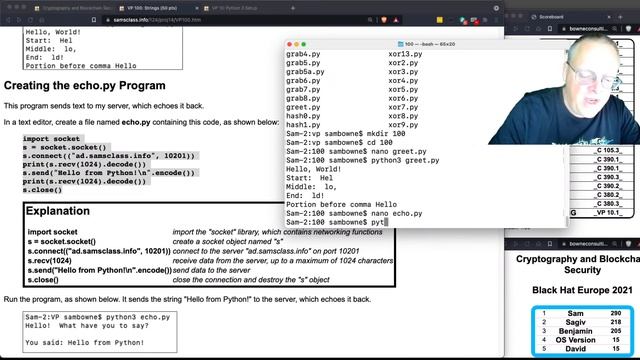Select the VP 100: Strings tab

coord(152,8)
